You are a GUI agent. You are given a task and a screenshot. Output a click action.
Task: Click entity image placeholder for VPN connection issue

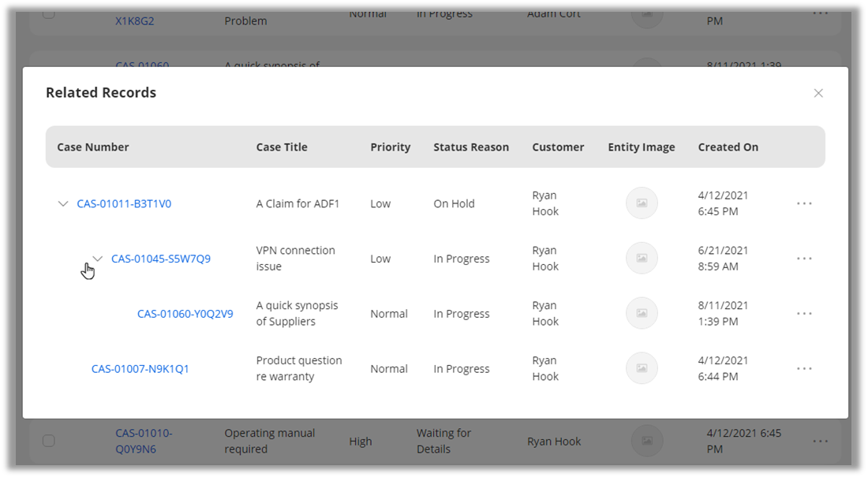tap(642, 259)
